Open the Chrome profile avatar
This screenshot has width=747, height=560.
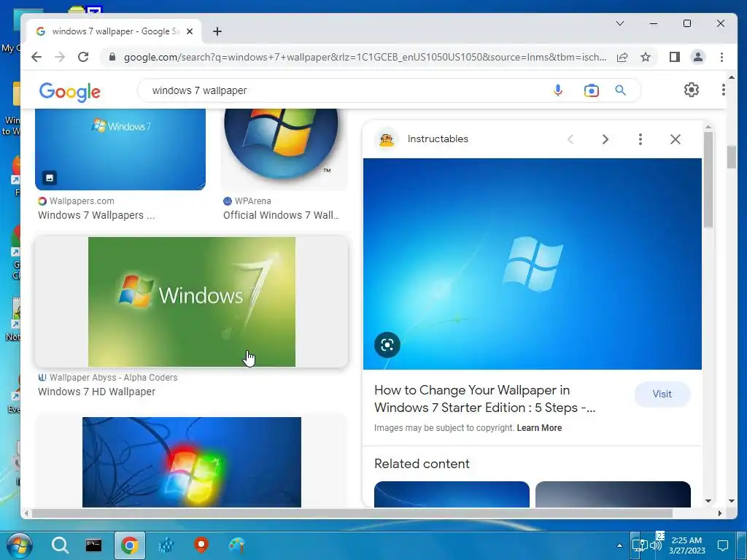pyautogui.click(x=698, y=57)
